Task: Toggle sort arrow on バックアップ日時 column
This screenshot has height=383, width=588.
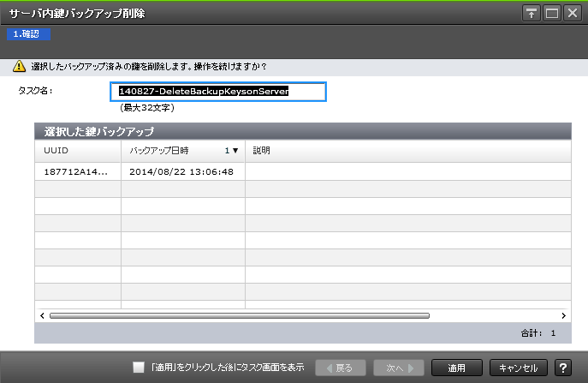Action: tap(235, 151)
